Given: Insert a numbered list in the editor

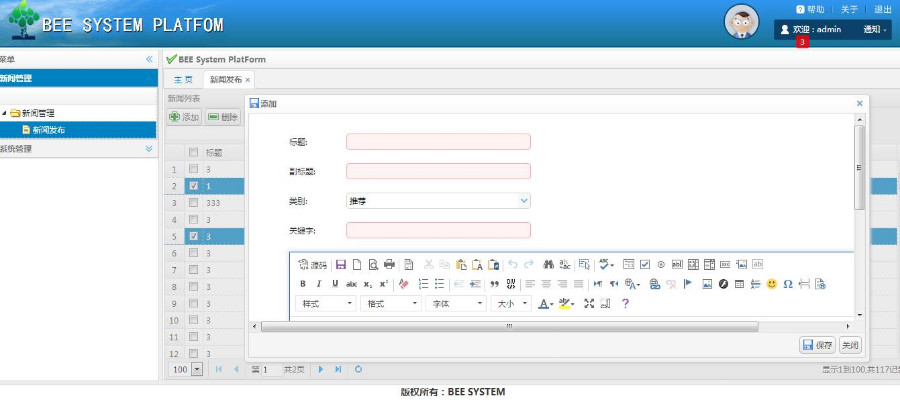Looking at the screenshot, I should pyautogui.click(x=424, y=284).
